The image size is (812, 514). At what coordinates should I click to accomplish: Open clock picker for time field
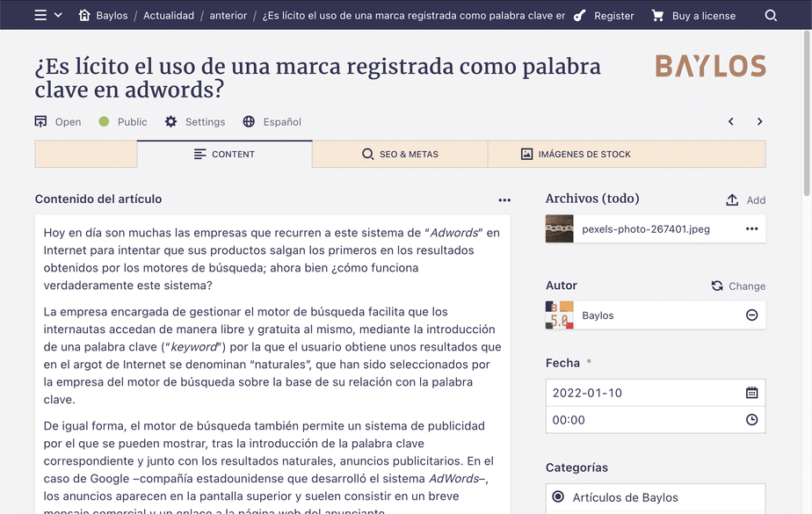[x=751, y=420]
